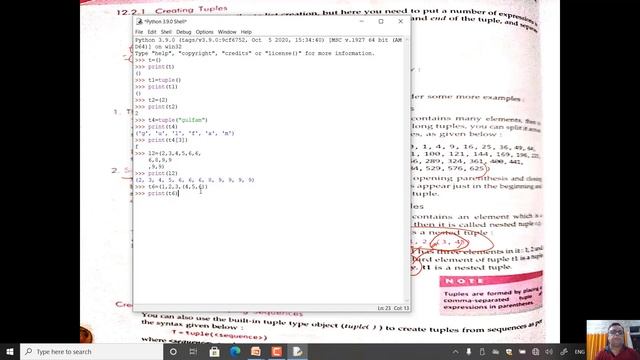This screenshot has width=640, height=360.
Task: Open the red recorder app on taskbar
Action: 277,351
